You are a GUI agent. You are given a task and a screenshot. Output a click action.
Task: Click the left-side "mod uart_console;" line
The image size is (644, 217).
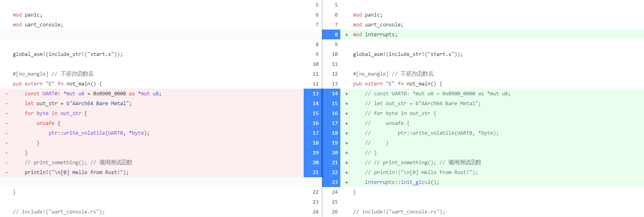click(38, 25)
